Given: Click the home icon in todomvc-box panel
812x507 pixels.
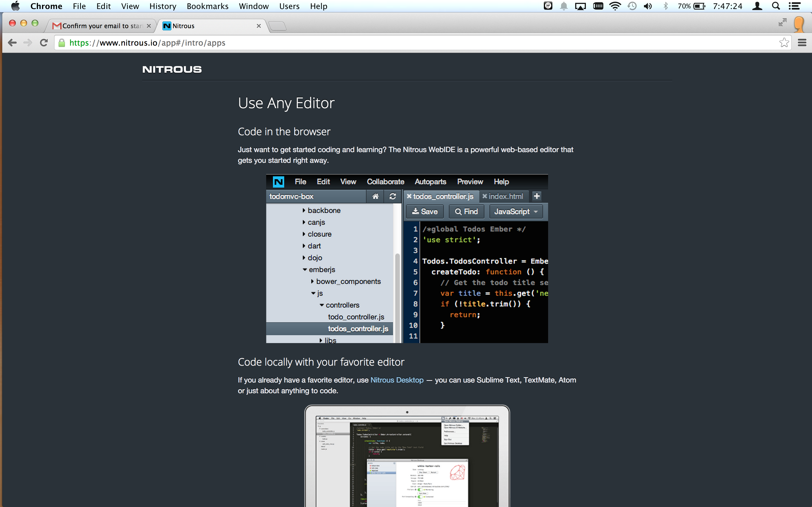Looking at the screenshot, I should pos(375,196).
